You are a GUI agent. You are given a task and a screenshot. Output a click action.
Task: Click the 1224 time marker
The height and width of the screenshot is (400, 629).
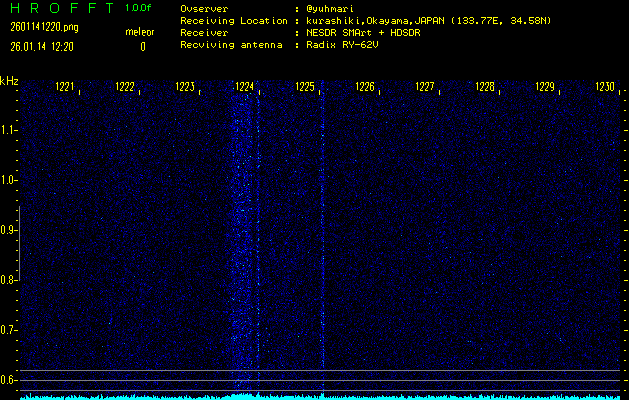[245, 87]
